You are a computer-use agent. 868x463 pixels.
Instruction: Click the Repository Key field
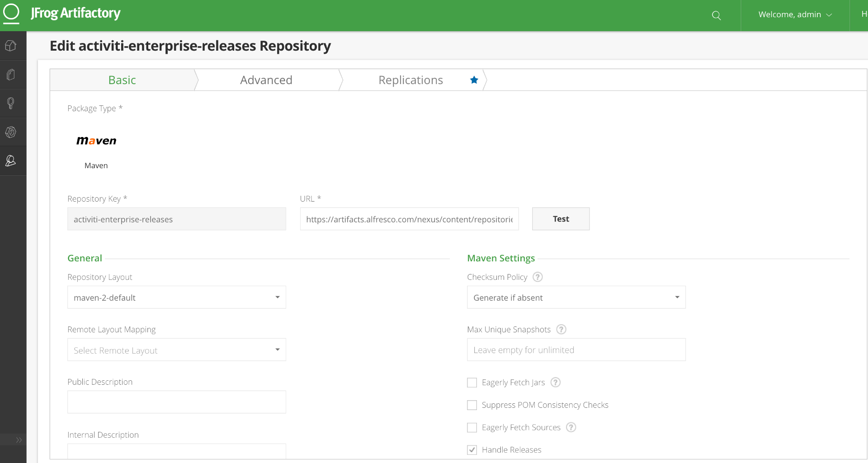pos(177,219)
